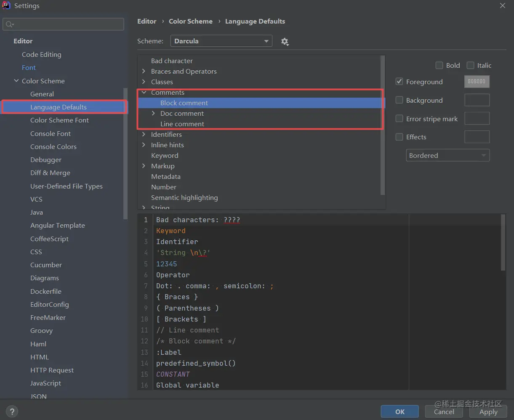Viewport: 514px width, 420px height.
Task: Select Diff & Merge in the sidebar
Action: (x=50, y=173)
